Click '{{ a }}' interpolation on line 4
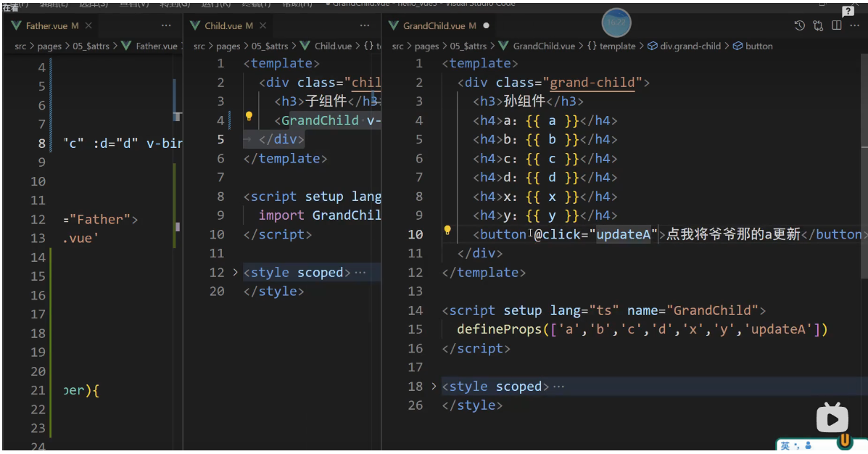This screenshot has height=454, width=868. [552, 120]
